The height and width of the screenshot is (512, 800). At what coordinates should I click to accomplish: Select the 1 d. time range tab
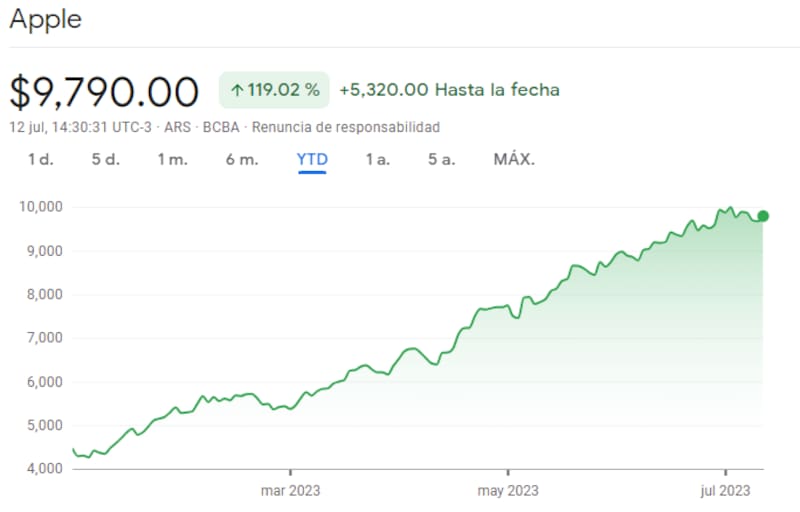coord(40,159)
